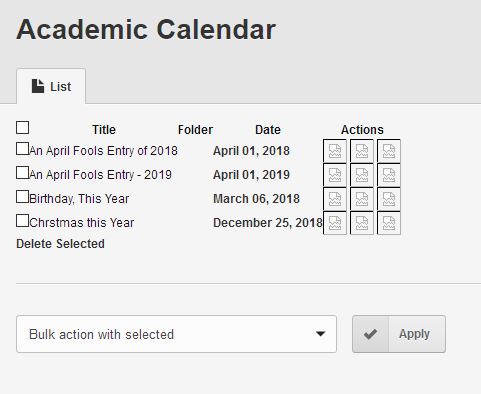Click first action icon for April Fools 2019 entry

pos(335,175)
